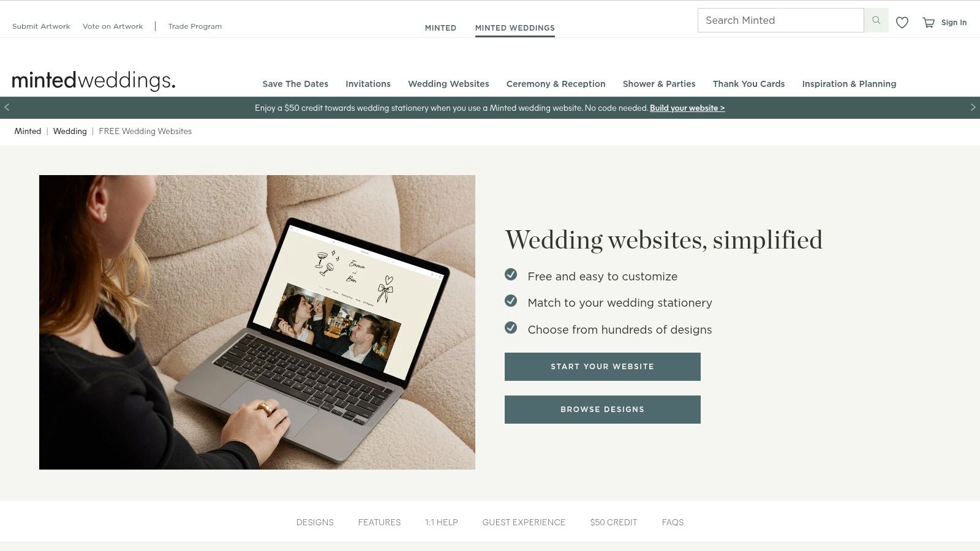The height and width of the screenshot is (551, 980).
Task: Open the laptop hero image
Action: 257,322
